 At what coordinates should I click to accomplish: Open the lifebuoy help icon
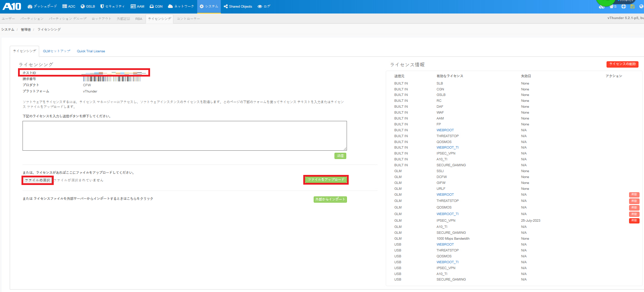(624, 7)
